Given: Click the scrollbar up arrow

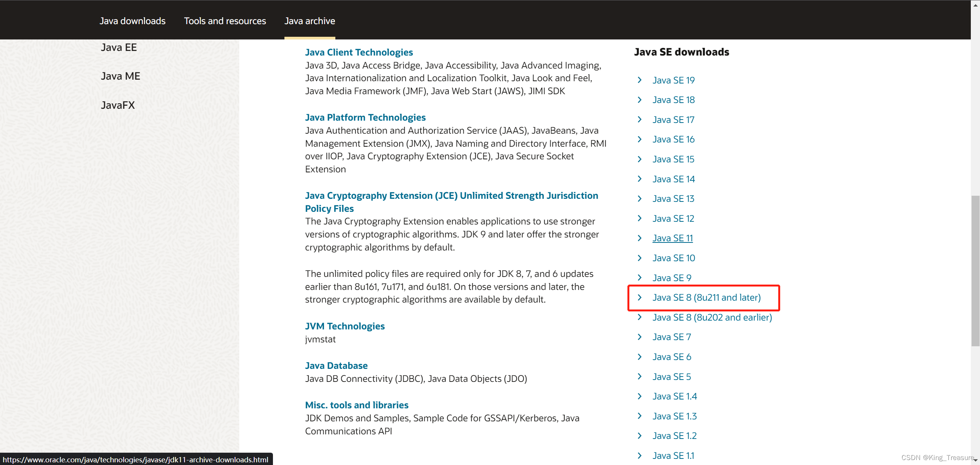Looking at the screenshot, I should click(x=975, y=5).
